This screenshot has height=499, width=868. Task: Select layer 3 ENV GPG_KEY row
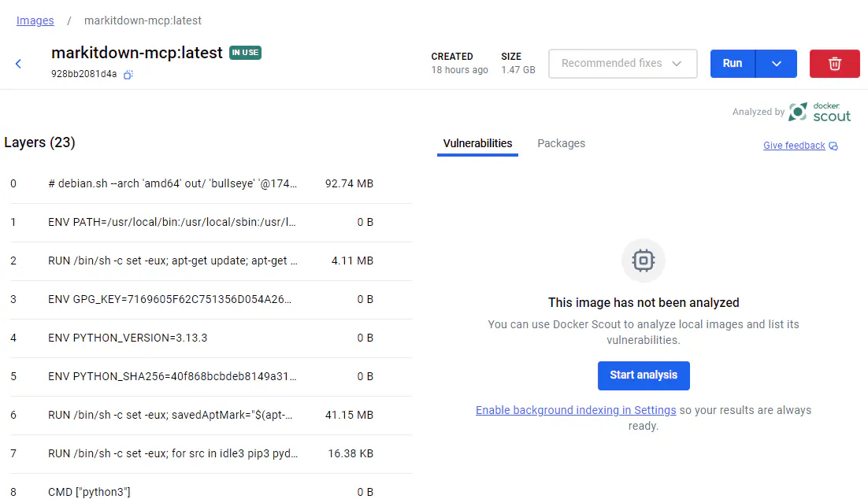click(x=210, y=299)
